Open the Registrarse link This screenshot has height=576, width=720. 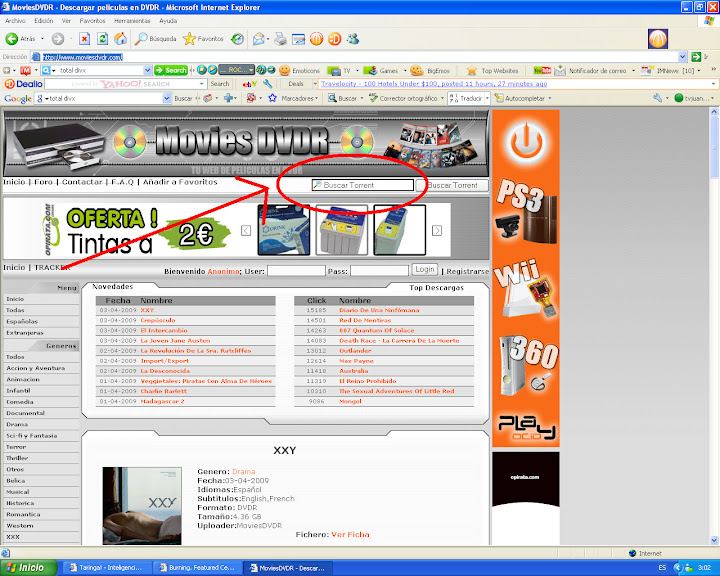click(x=468, y=271)
